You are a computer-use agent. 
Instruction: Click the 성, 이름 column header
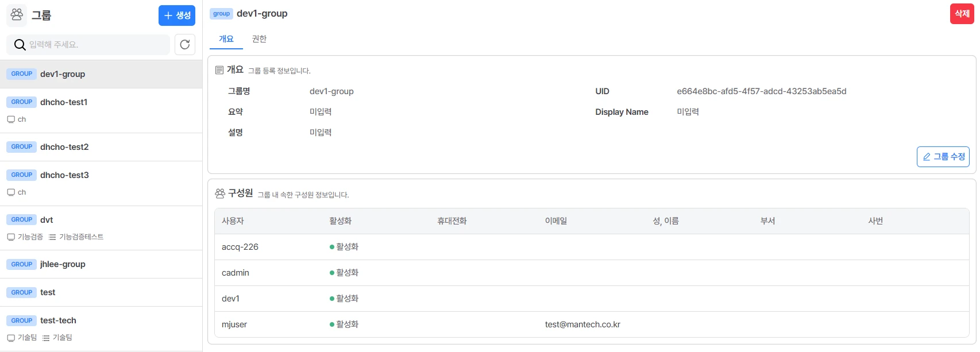(x=666, y=221)
